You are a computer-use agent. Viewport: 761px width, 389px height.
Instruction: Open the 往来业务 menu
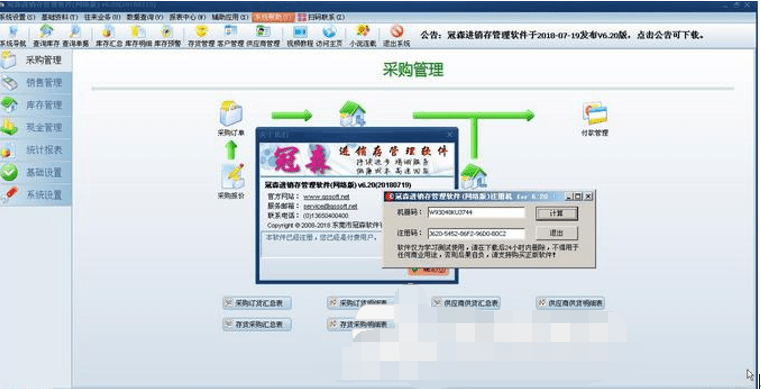pos(102,17)
